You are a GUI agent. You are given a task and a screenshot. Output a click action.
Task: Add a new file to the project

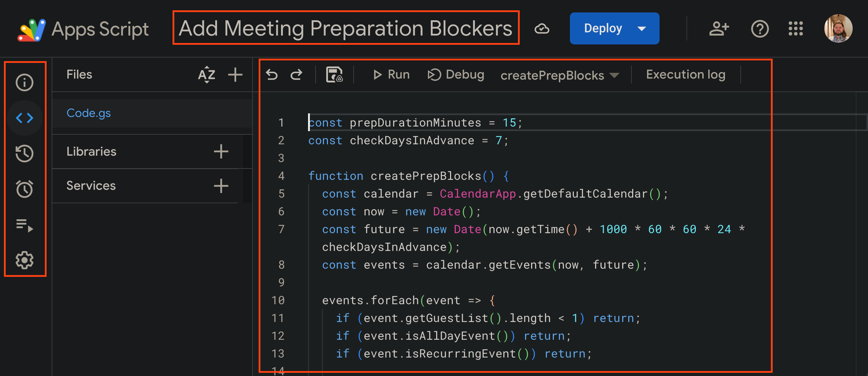[x=235, y=75]
